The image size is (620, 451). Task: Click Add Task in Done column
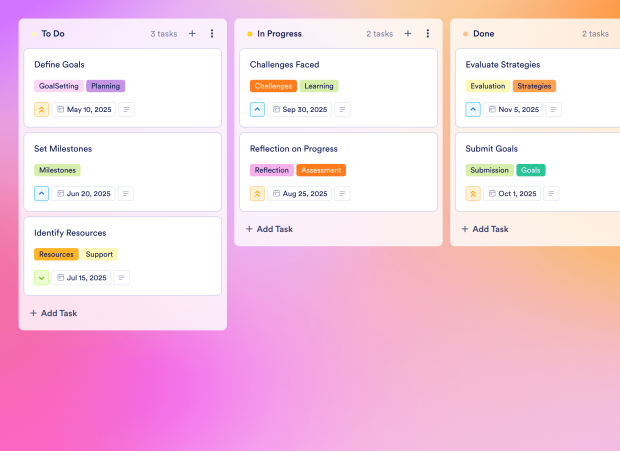point(485,229)
